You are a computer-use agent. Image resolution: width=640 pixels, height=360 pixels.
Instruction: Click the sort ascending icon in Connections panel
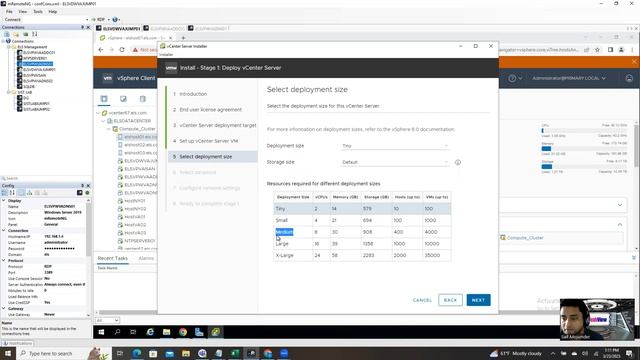click(x=35, y=34)
